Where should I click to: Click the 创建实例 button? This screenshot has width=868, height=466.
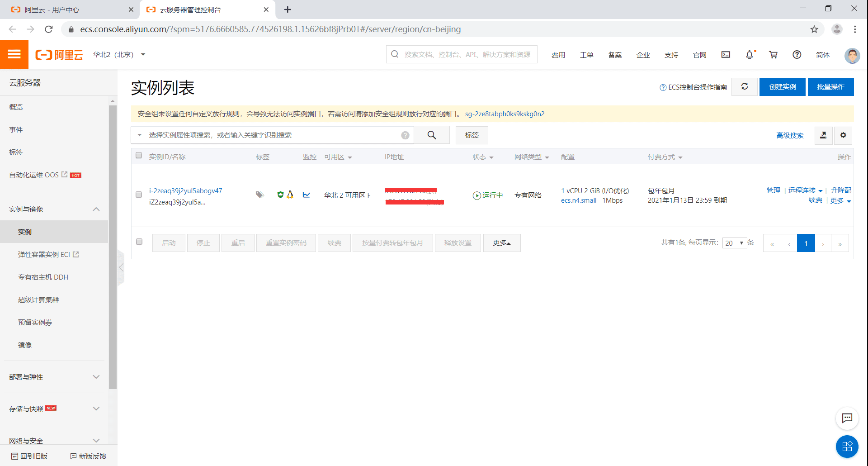[783, 86]
